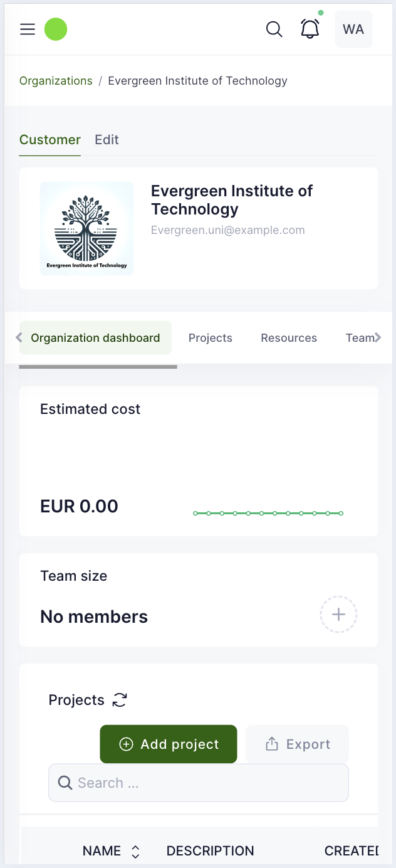Click the Evergreen Institute logo image
Screen dimensions: 396x868
[x=87, y=228]
